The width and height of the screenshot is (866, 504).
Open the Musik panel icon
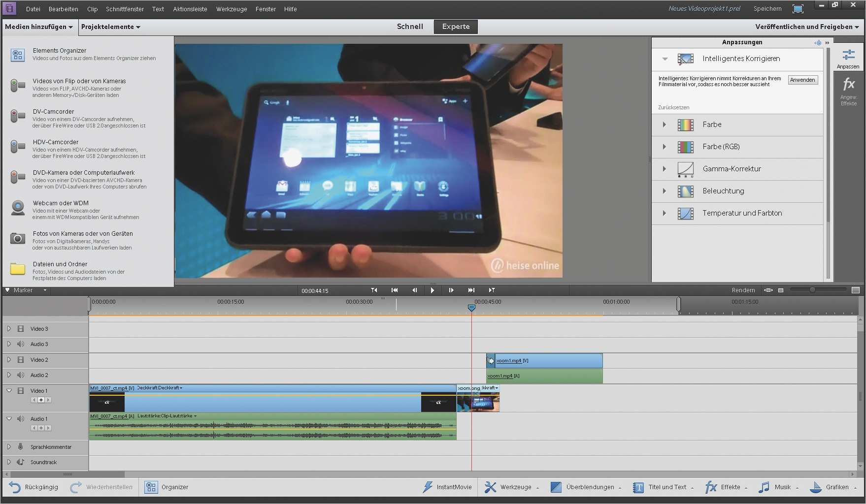point(765,487)
